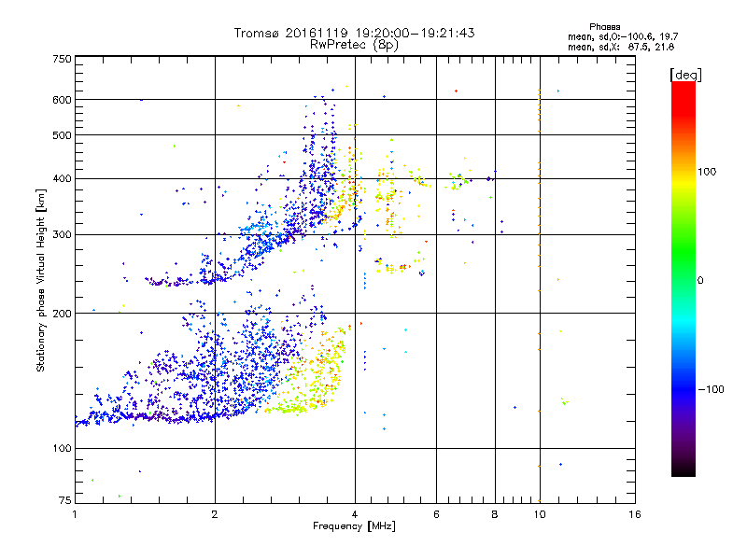Click the y-axis tick label '600'
This screenshot has width=747, height=560.
click(62, 100)
